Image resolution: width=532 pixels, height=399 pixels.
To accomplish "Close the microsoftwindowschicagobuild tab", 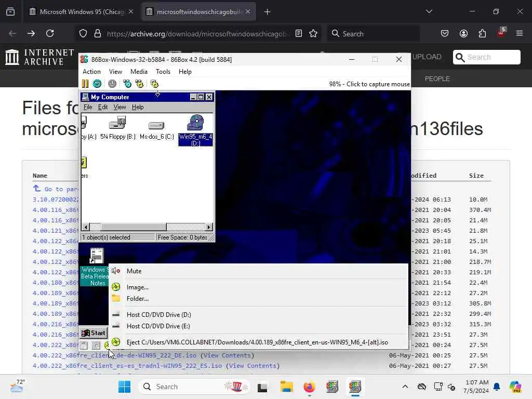I will click(x=248, y=11).
